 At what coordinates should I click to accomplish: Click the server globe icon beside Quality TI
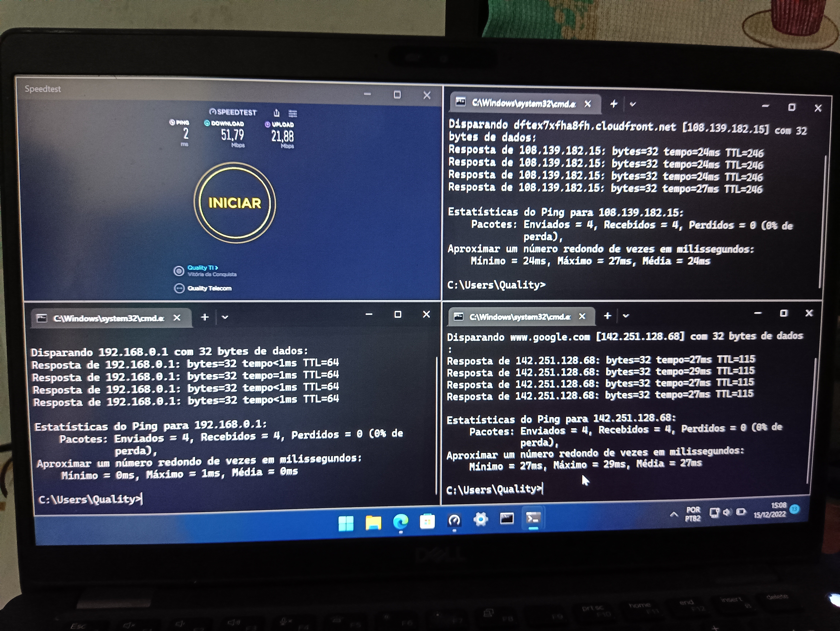tap(179, 271)
